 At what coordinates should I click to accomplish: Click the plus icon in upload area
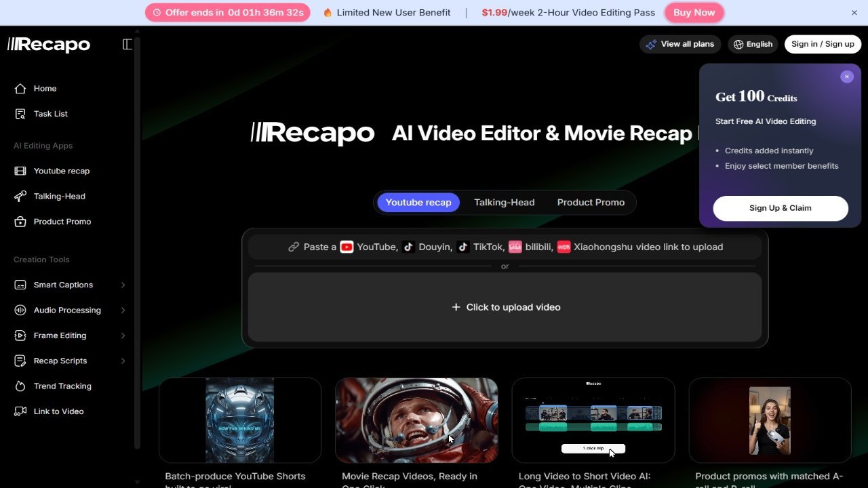[456, 307]
